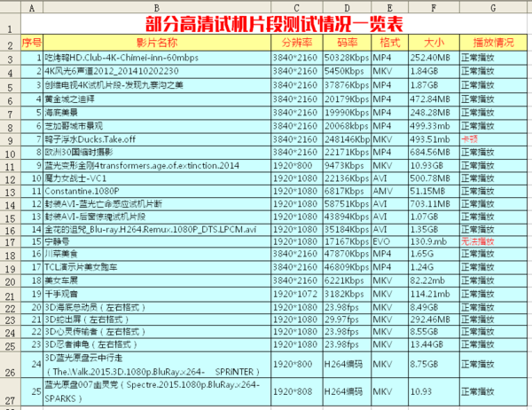
Task: Select the 82.22mb size cell
Action: [x=434, y=280]
